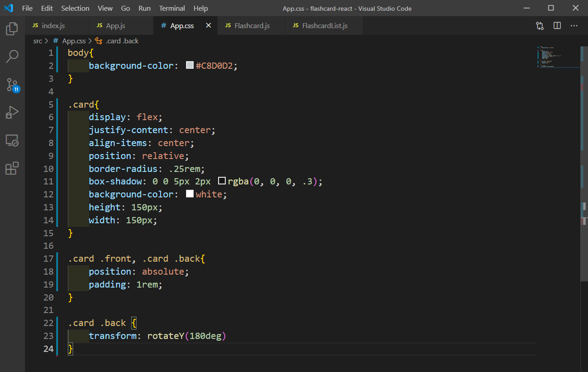Viewport: 588px width, 372px height.
Task: Open the Selection menu
Action: [75, 8]
